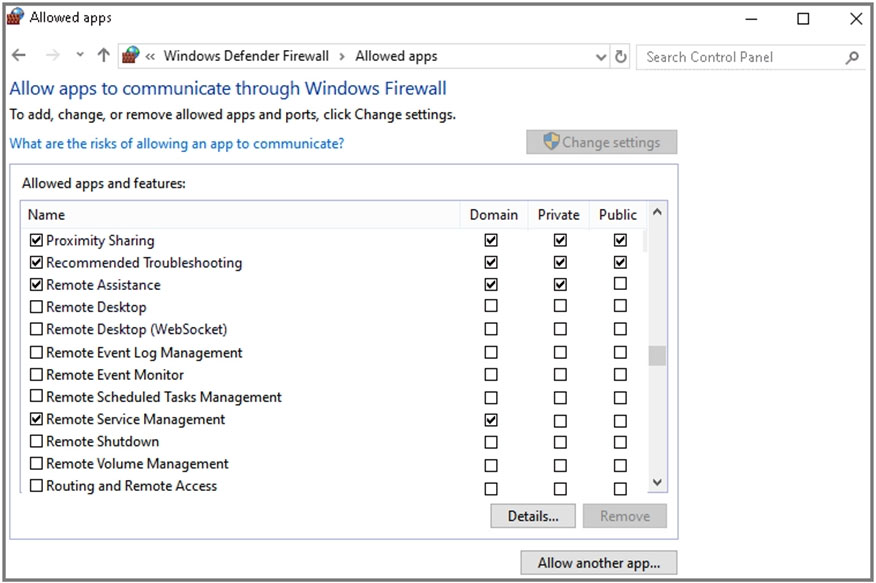Toggle Private checkbox for Remote Event Monitor

(560, 374)
